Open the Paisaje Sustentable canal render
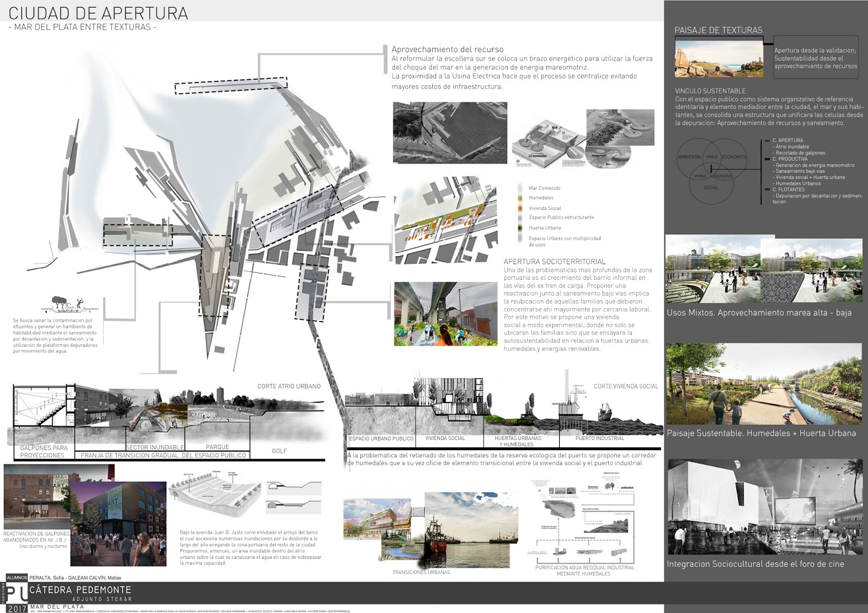 pyautogui.click(x=763, y=384)
